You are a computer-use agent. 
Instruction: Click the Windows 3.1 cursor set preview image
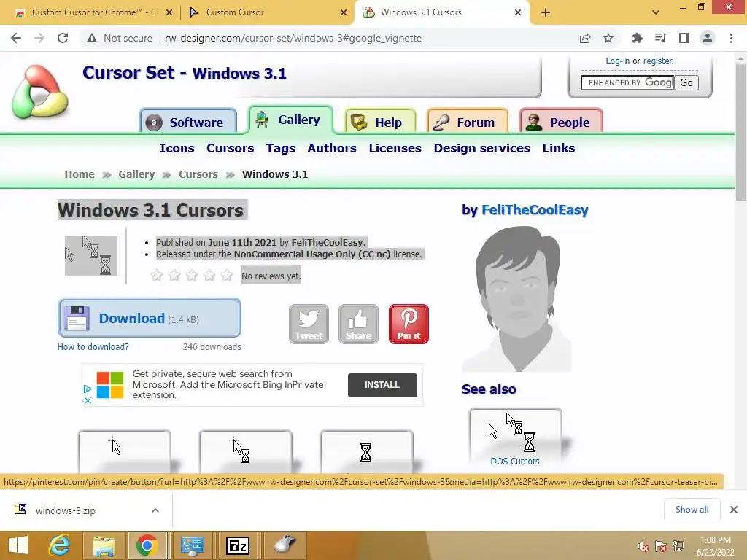(91, 256)
